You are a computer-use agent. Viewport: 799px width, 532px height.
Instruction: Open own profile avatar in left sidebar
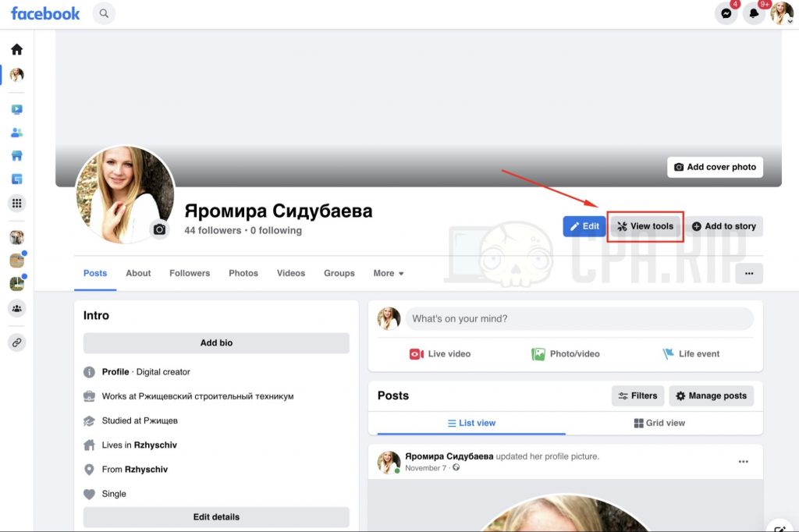17,75
